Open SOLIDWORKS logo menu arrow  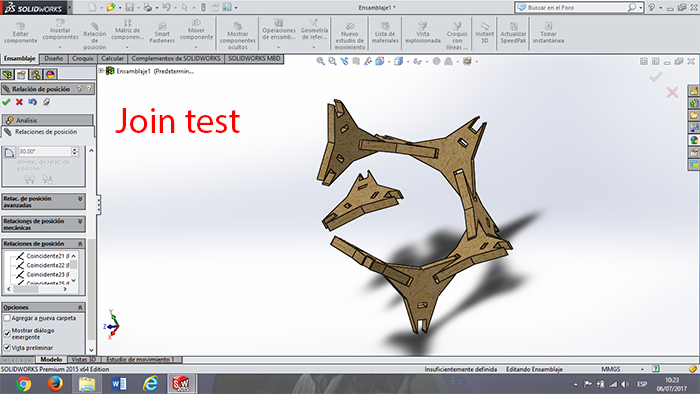(x=69, y=8)
